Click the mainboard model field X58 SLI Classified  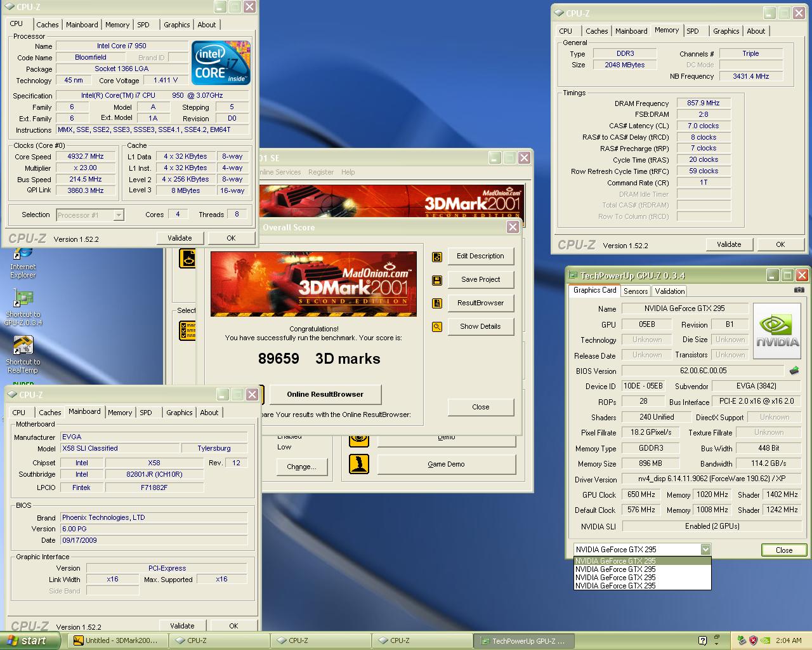(x=119, y=448)
